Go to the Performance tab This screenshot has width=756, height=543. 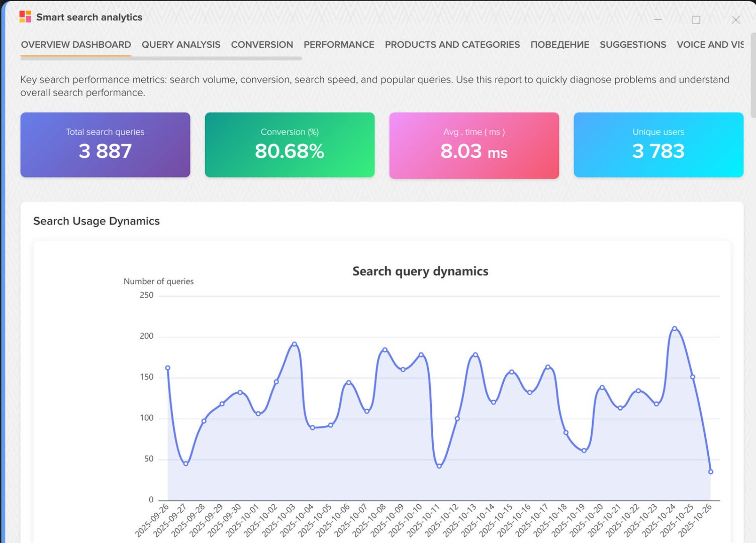click(x=339, y=45)
